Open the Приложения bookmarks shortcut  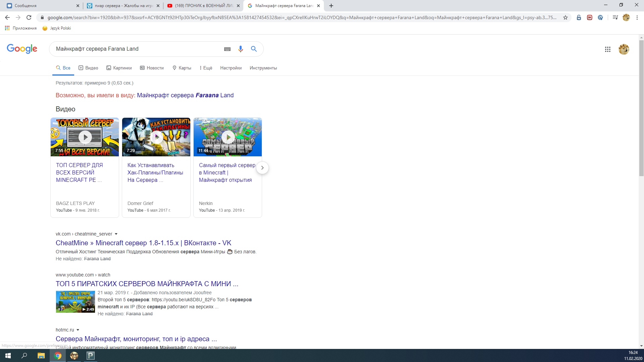(21, 28)
